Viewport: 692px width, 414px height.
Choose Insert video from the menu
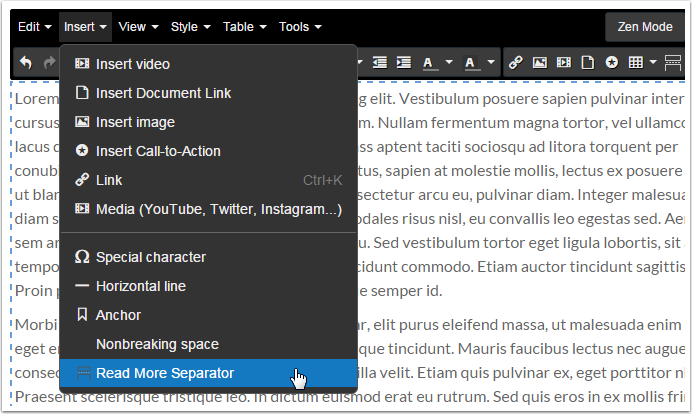208,64
